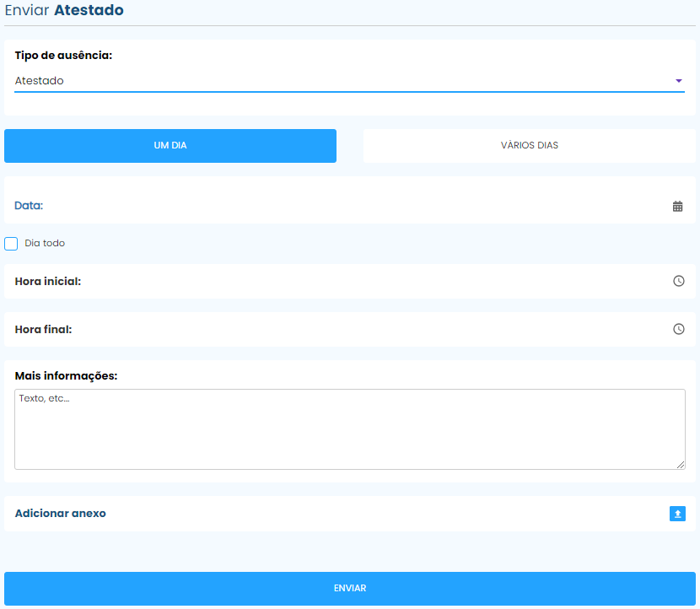The image size is (700, 609).
Task: Click the Tipo de ausência label
Action: click(x=63, y=55)
